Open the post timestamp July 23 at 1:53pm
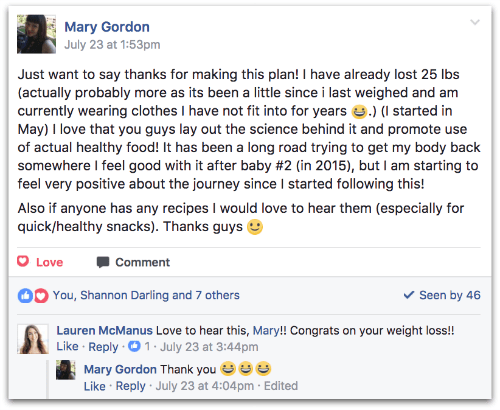This screenshot has width=500, height=410. coord(112,45)
